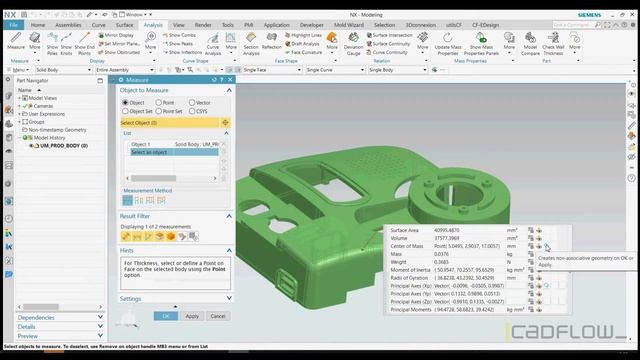Select the Point radio button

(x=158, y=102)
